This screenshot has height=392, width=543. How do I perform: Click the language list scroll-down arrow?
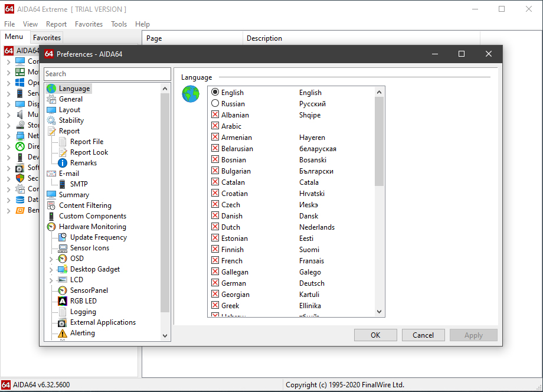coord(379,312)
